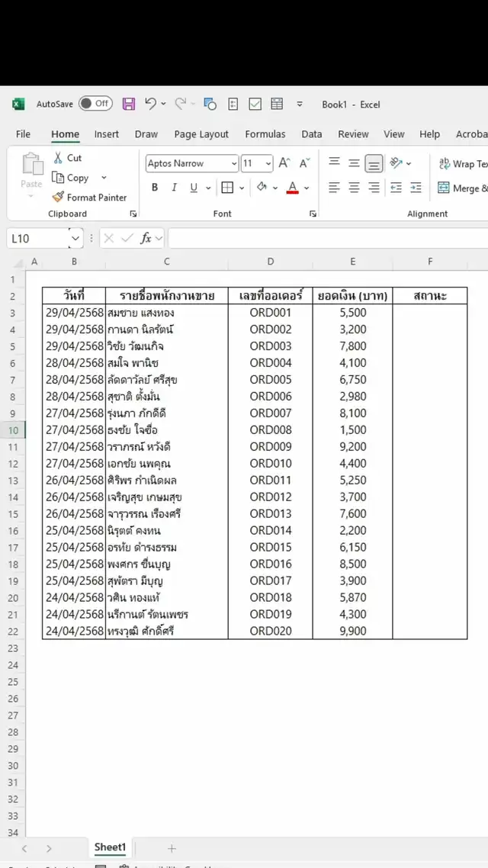Click the Cut scissors icon

pos(59,158)
